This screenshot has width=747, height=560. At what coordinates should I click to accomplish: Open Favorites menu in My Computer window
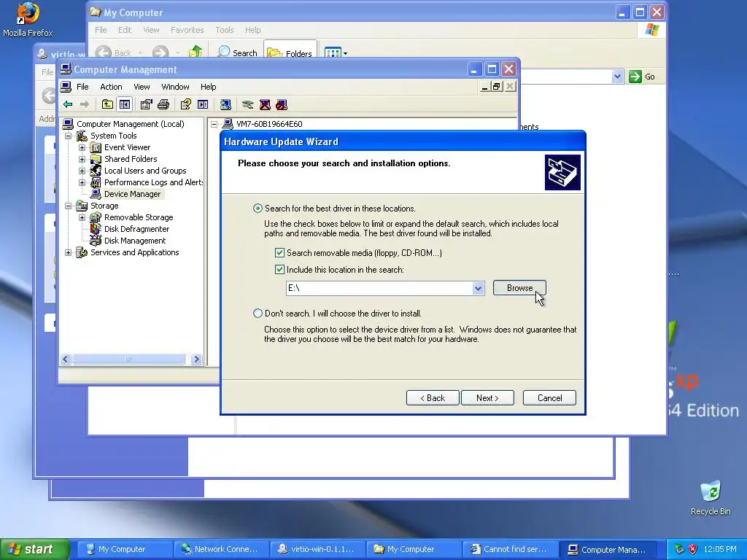pyautogui.click(x=187, y=30)
